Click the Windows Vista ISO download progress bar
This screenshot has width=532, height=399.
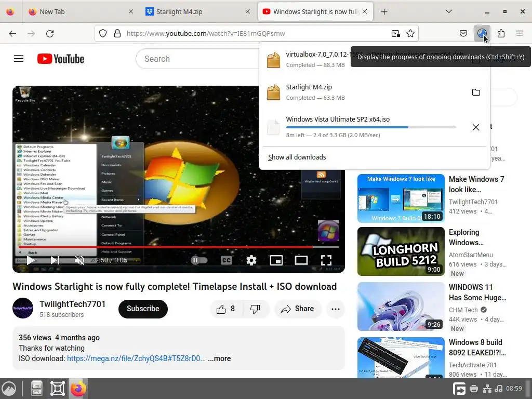pyautogui.click(x=371, y=127)
